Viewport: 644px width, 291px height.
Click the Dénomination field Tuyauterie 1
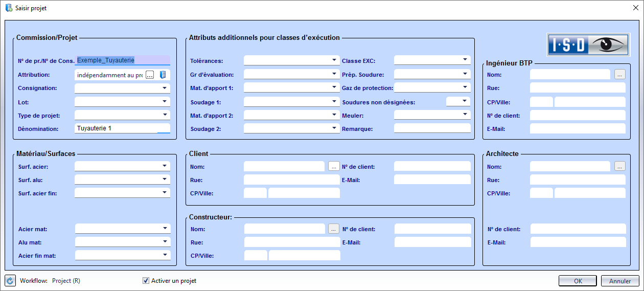tap(122, 128)
